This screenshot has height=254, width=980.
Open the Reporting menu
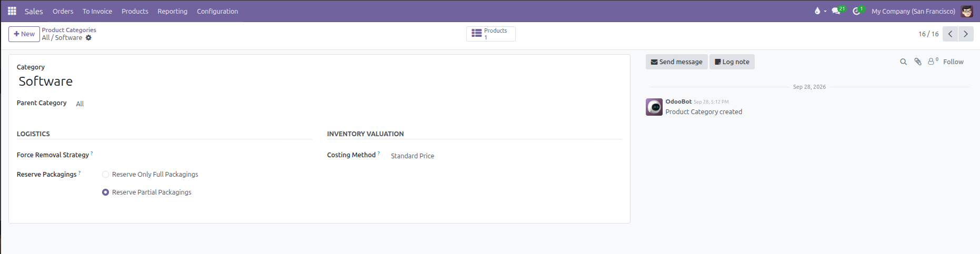(x=172, y=11)
